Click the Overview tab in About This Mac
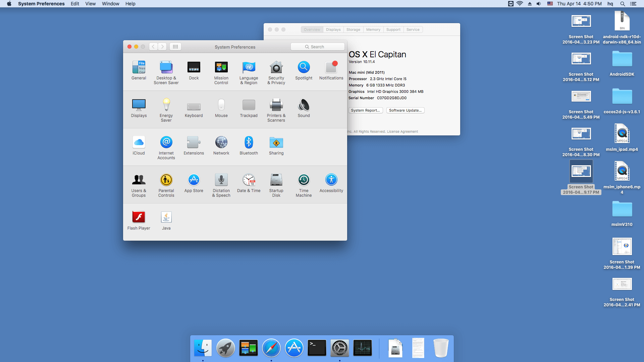644x362 pixels. pyautogui.click(x=311, y=29)
